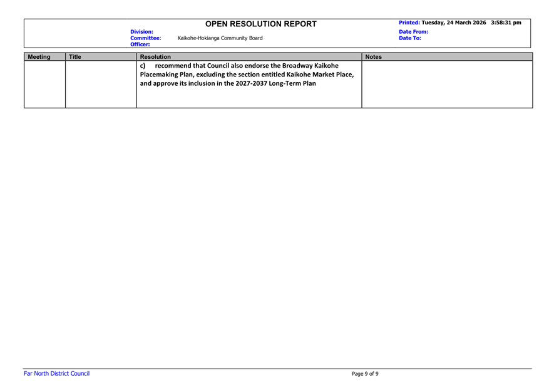Screen dimensions: 554x392
Task: Open the Far North District Council footer link
Action: click(56, 374)
